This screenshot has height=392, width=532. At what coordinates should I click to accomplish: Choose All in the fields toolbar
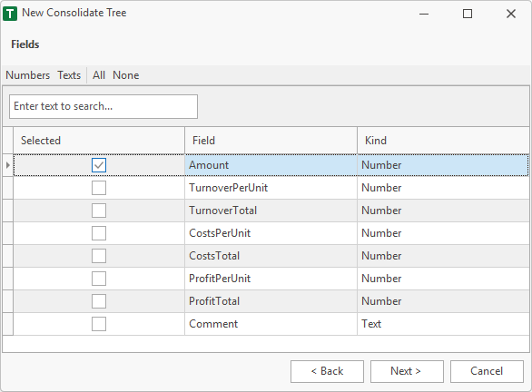[x=99, y=75]
